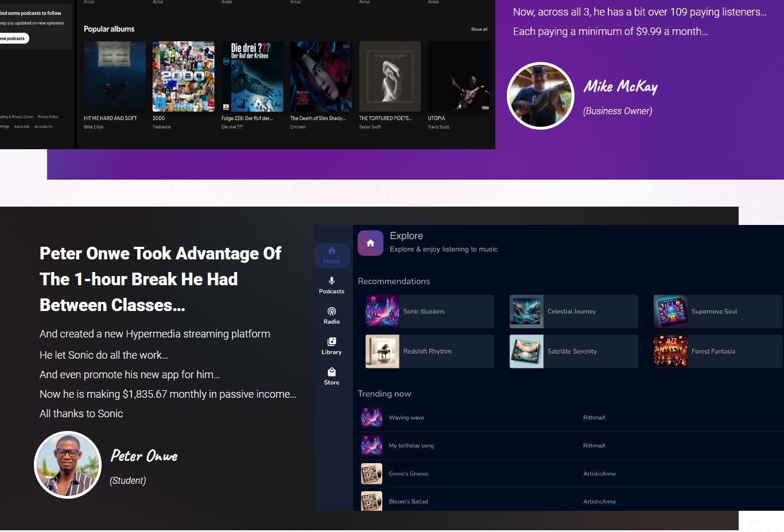Click the (Student) label

pos(128,481)
